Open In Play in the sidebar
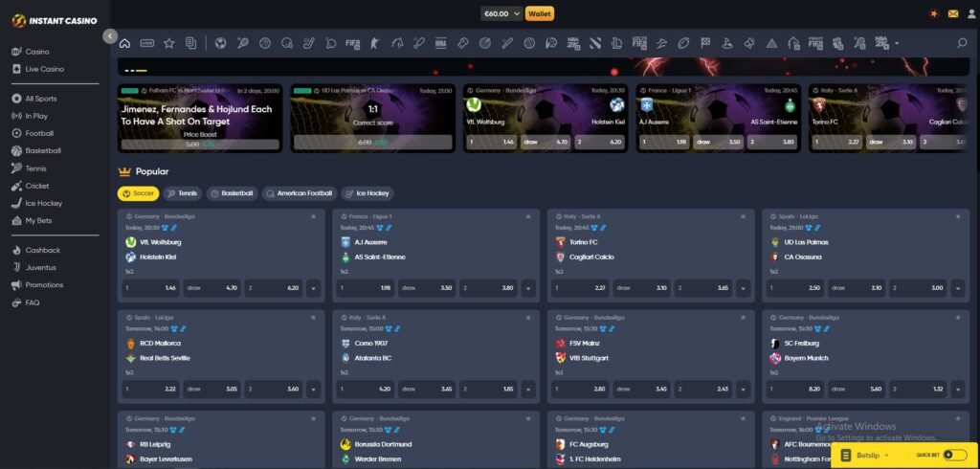The height and width of the screenshot is (469, 980). (36, 116)
